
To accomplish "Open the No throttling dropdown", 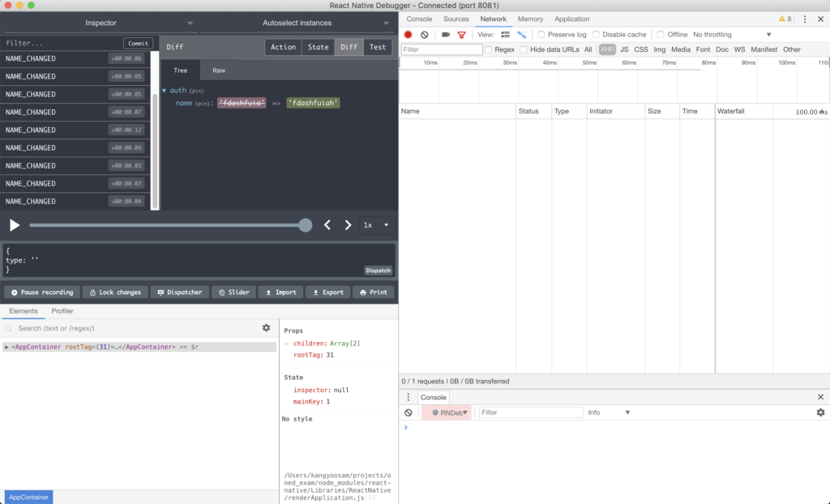I will (x=732, y=34).
